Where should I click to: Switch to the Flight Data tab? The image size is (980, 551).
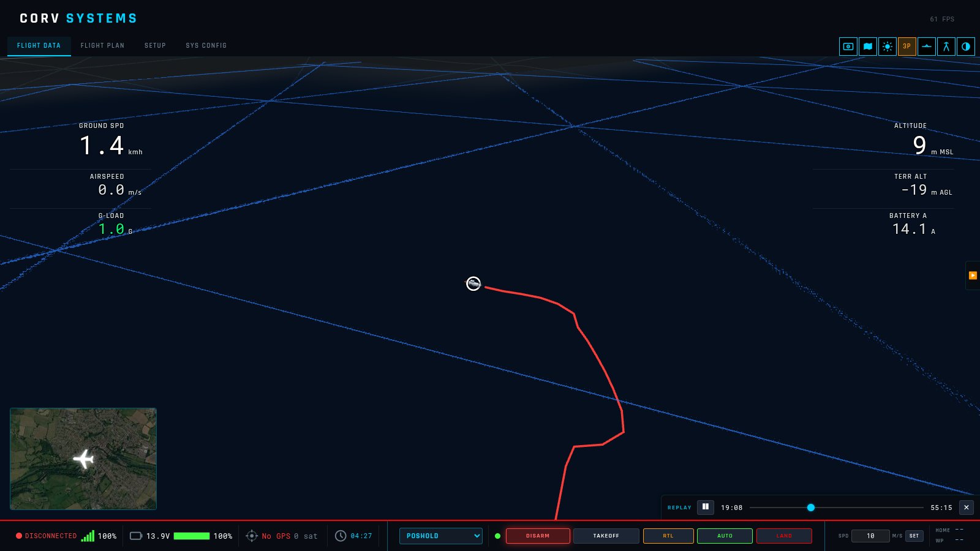[39, 46]
